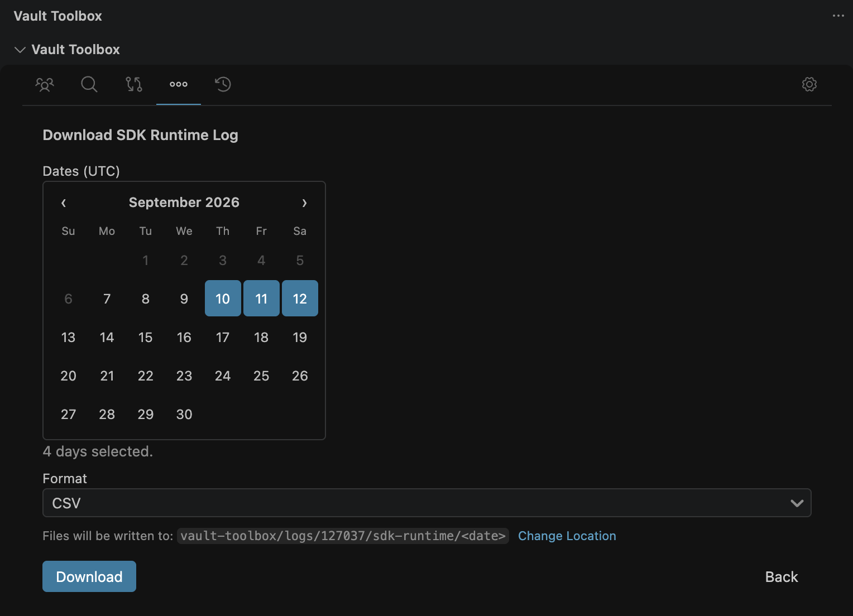Click the Back button
Screen dimensions: 853x616
782,576
